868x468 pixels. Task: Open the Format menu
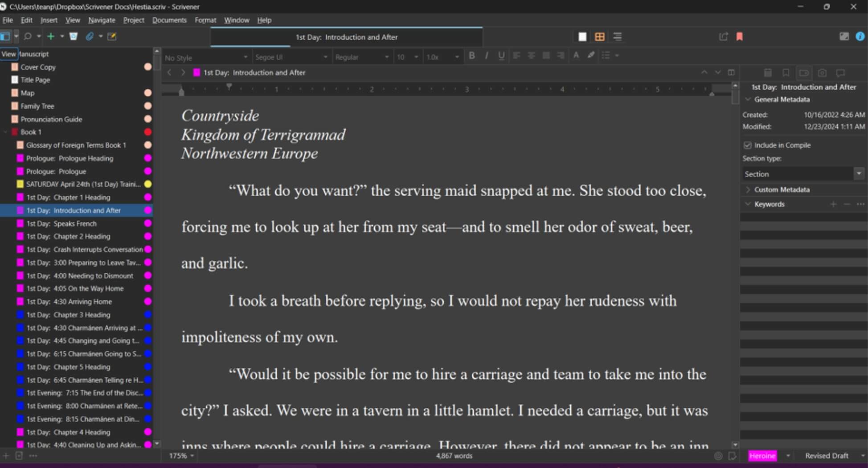(205, 20)
